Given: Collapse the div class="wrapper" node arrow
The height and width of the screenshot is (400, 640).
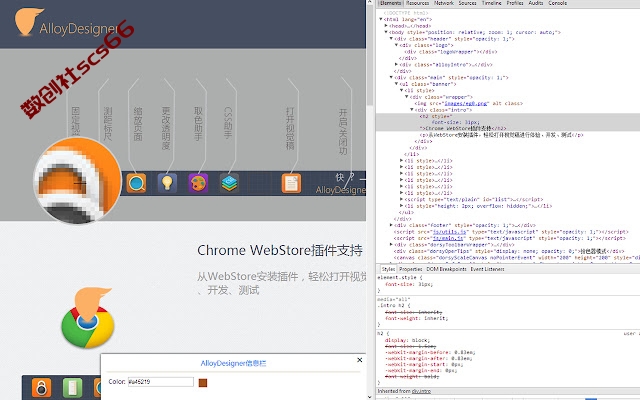Looking at the screenshot, I should click(406, 97).
